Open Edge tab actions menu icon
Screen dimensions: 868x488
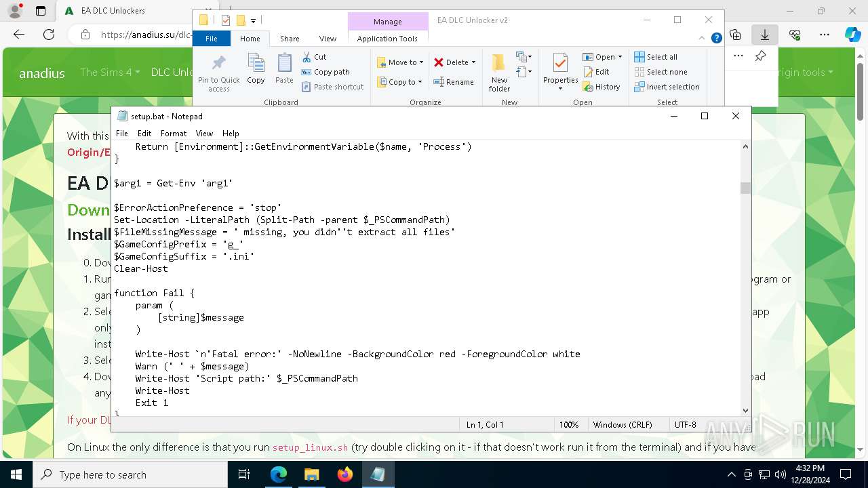click(41, 11)
